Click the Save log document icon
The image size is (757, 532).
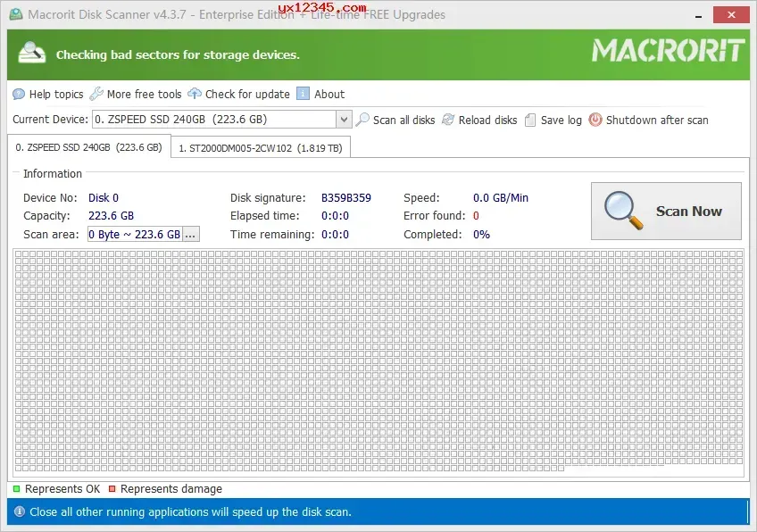click(x=530, y=120)
